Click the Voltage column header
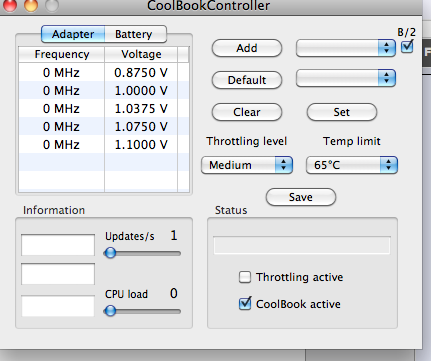The width and height of the screenshot is (431, 361). click(141, 54)
